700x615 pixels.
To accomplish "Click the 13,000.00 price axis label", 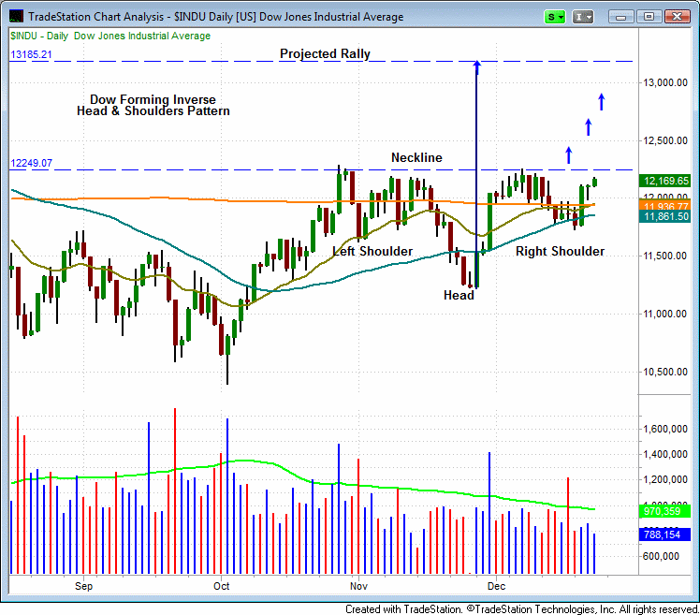I will (665, 82).
